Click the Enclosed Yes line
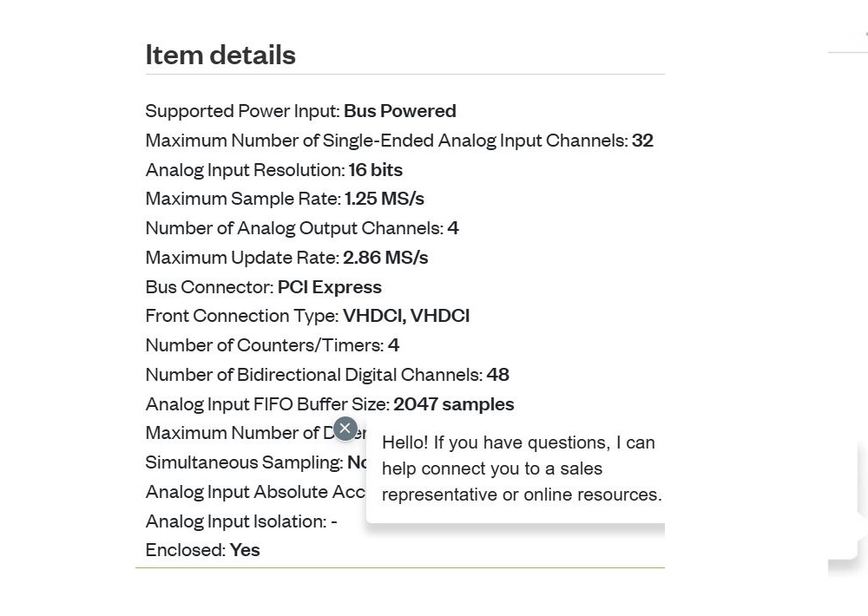 point(202,550)
